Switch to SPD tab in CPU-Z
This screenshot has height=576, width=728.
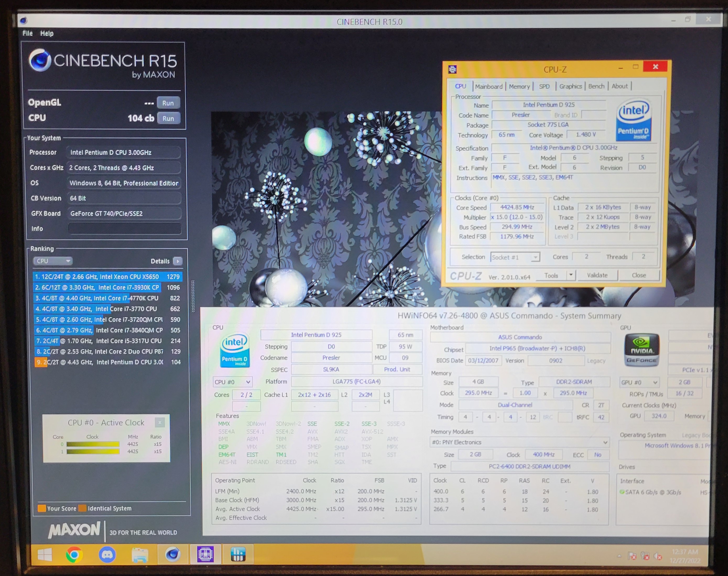pyautogui.click(x=544, y=86)
